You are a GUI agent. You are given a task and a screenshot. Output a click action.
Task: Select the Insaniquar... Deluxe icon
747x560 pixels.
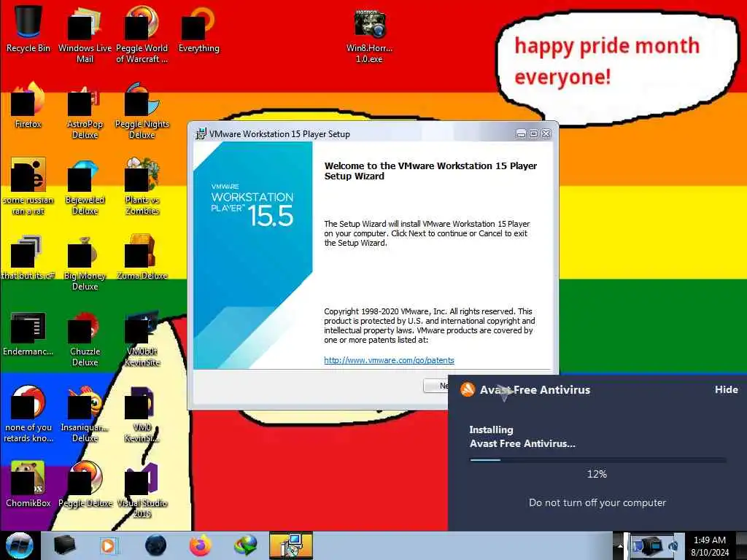coord(85,414)
